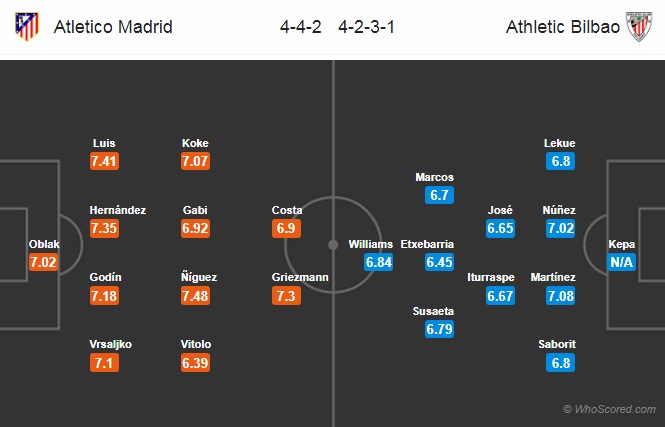Click the Costa player name
The height and width of the screenshot is (427, 665).
click(x=287, y=210)
